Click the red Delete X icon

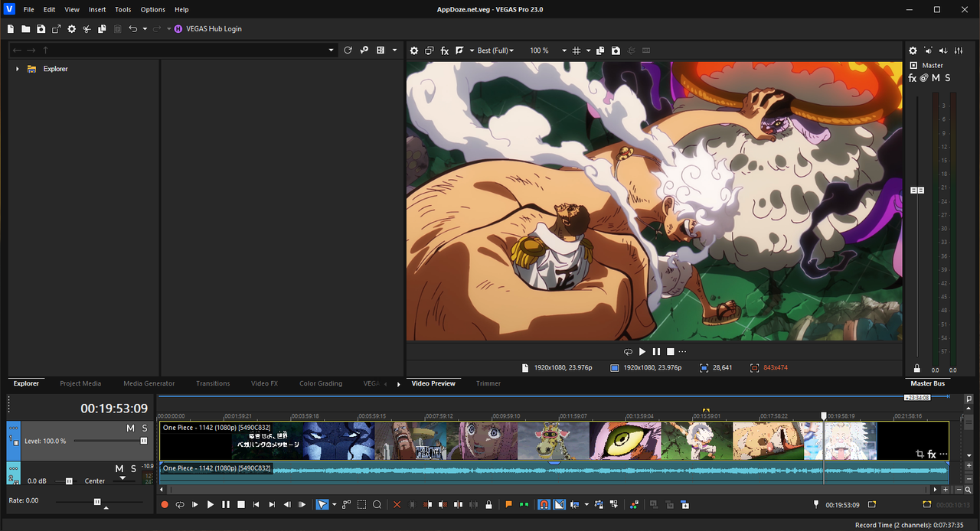(x=397, y=504)
